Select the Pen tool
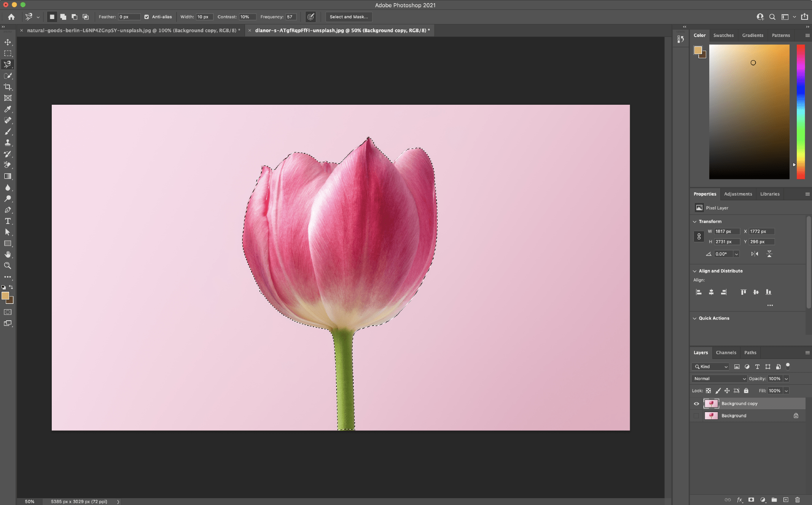The width and height of the screenshot is (812, 505). [8, 209]
